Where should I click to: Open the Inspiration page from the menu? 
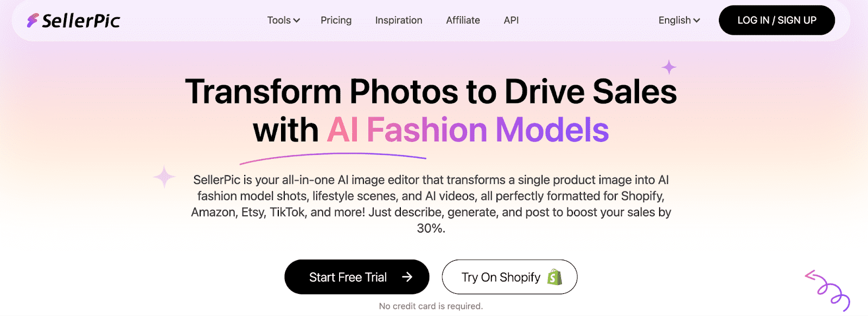(399, 20)
